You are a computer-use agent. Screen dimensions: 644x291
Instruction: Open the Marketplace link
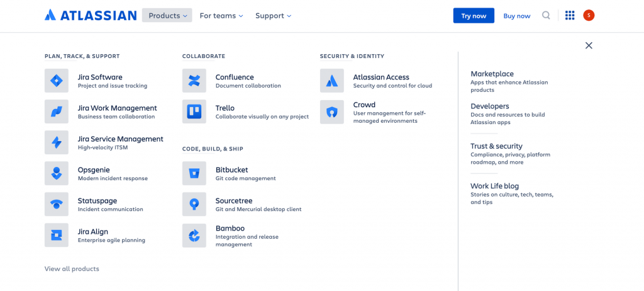492,74
